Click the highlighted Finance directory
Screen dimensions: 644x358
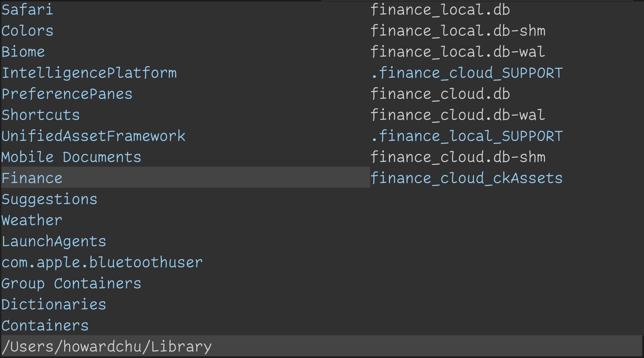click(x=32, y=178)
